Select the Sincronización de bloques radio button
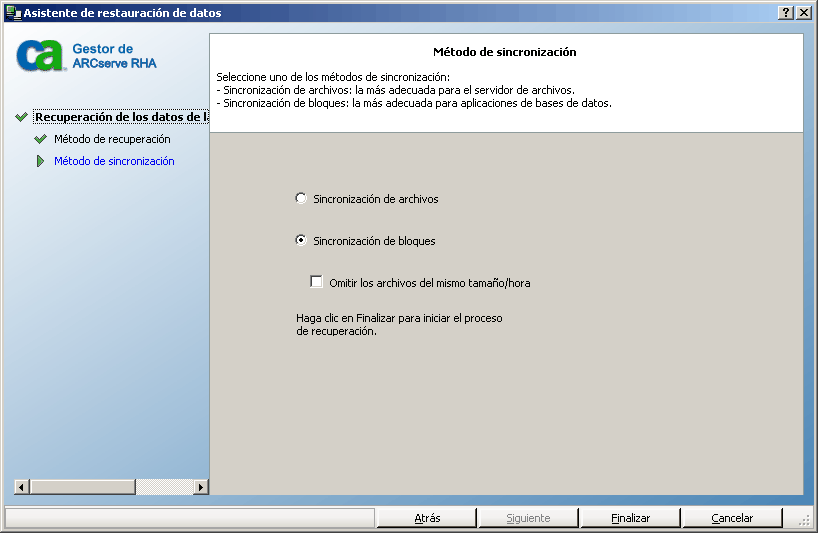This screenshot has height=533, width=818. pos(301,240)
